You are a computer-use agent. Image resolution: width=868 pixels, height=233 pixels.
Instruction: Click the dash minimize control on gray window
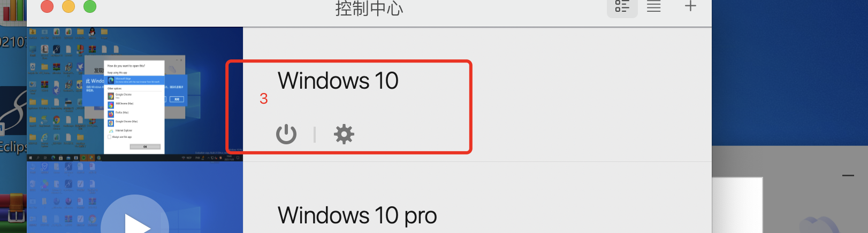tap(848, 175)
